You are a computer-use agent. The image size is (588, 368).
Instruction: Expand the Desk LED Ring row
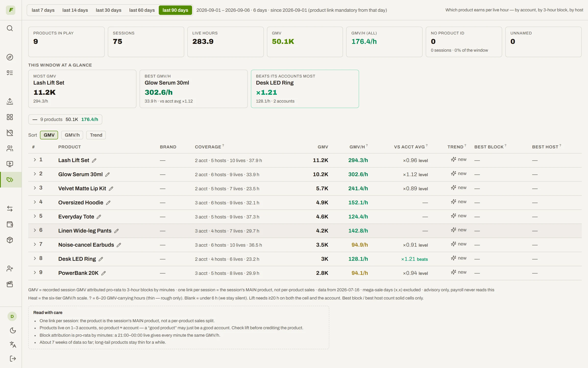35,258
